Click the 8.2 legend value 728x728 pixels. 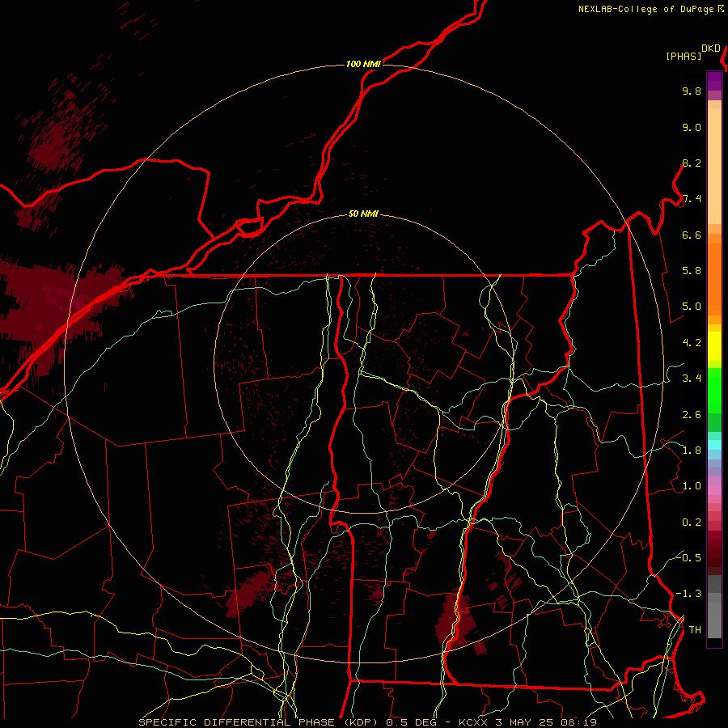(692, 163)
